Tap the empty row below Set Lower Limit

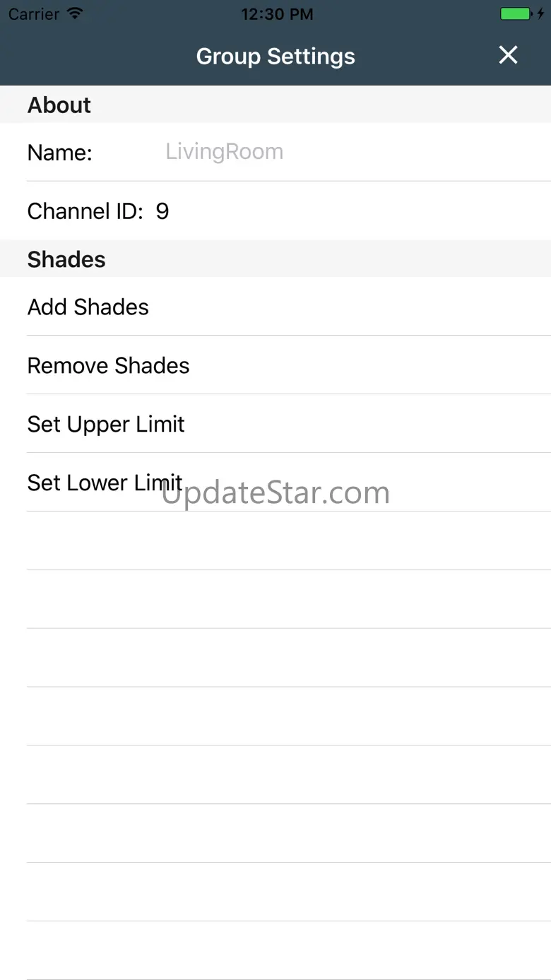pos(283,541)
